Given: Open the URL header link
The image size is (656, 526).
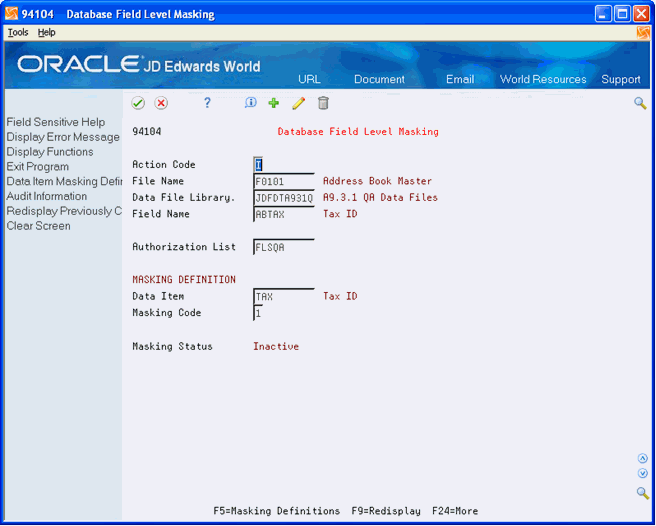Looking at the screenshot, I should tap(310, 79).
